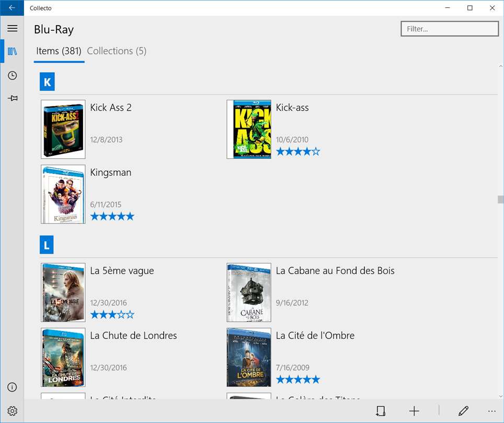Open the Kick Ass 2 cover thumbnail
This screenshot has width=504, height=423.
tap(63, 129)
